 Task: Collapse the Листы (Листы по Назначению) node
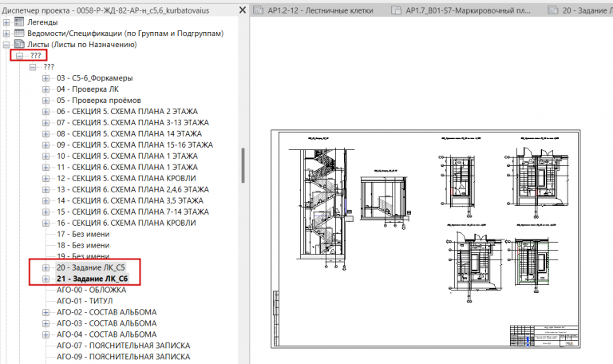(x=6, y=45)
